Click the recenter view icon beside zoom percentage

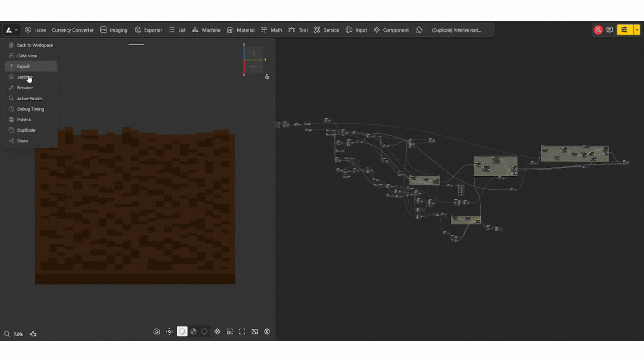pyautogui.click(x=33, y=334)
